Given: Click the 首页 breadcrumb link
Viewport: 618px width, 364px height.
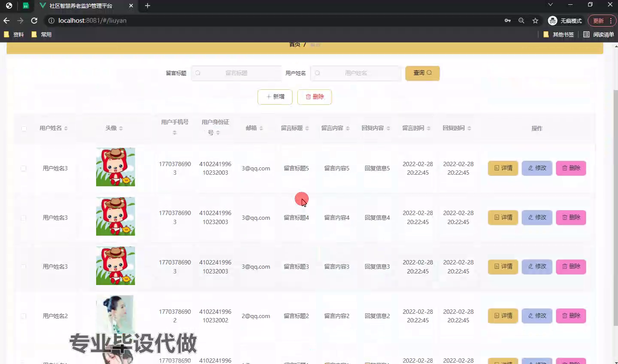Looking at the screenshot, I should [x=295, y=45].
